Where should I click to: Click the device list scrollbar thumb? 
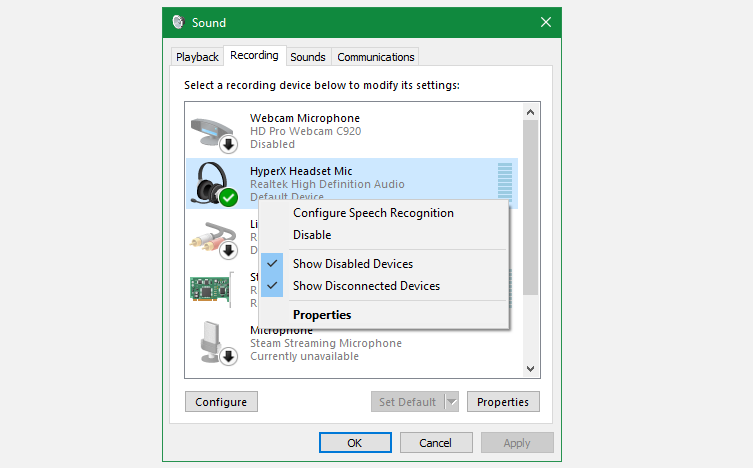(530, 207)
